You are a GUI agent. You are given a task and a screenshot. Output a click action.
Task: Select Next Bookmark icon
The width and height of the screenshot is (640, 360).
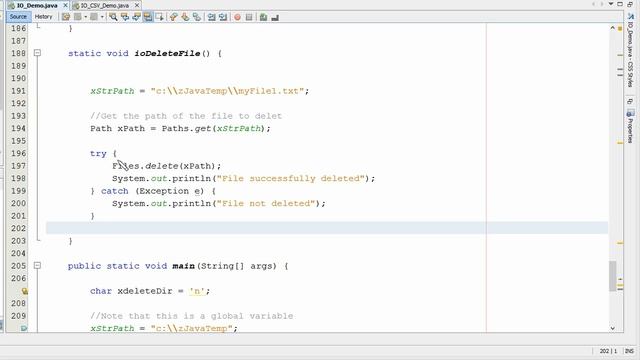tap(185, 17)
